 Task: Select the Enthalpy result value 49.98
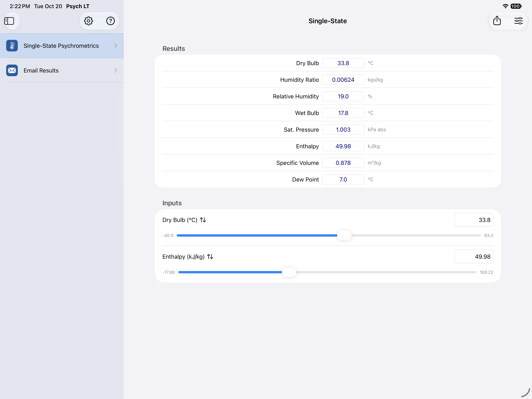point(343,146)
